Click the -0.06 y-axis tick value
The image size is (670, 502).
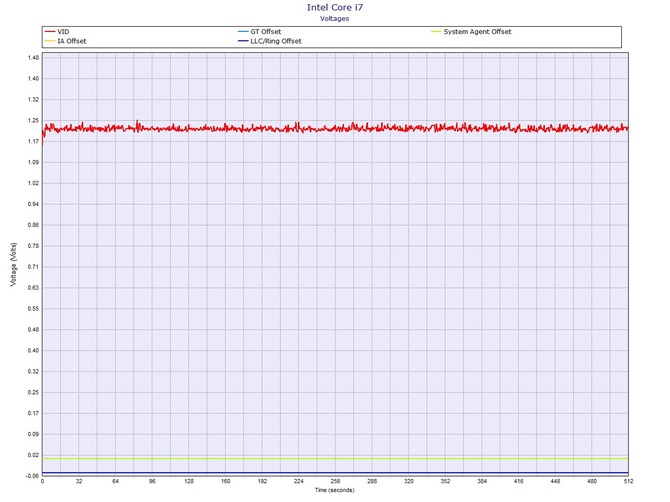tap(32, 476)
